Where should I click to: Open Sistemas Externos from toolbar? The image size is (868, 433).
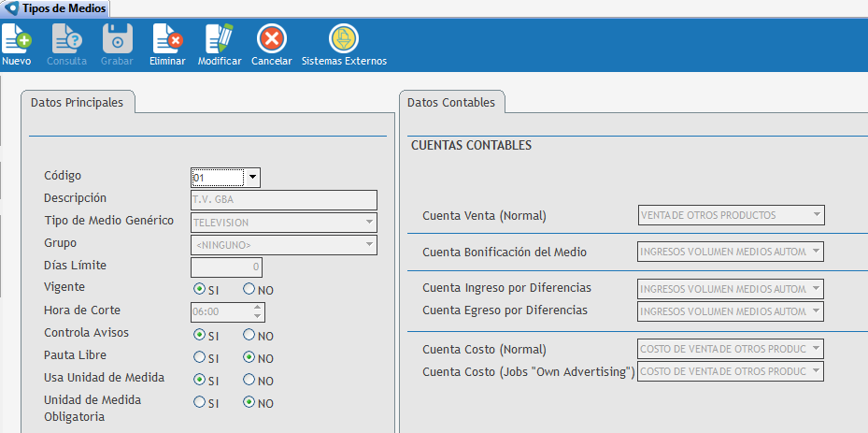[x=344, y=39]
